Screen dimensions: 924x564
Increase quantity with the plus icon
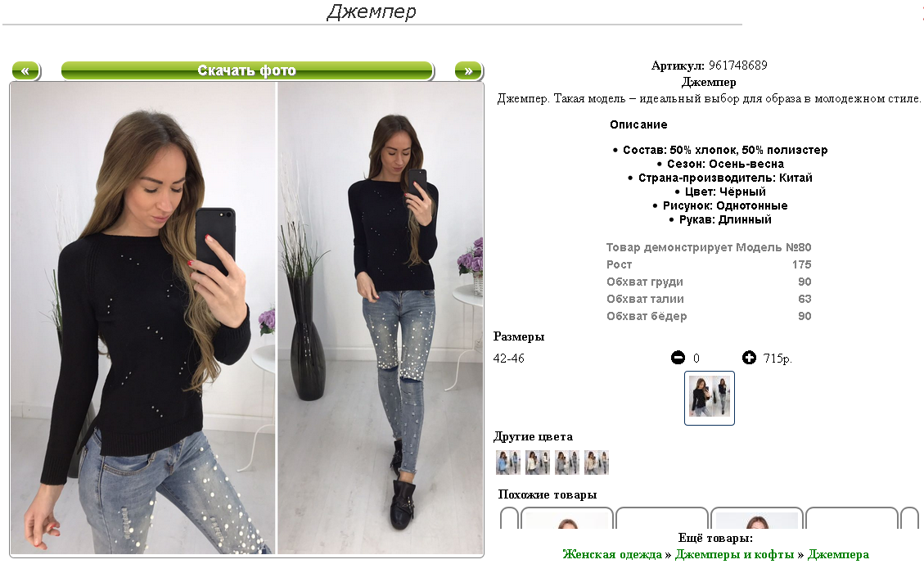pyautogui.click(x=749, y=358)
